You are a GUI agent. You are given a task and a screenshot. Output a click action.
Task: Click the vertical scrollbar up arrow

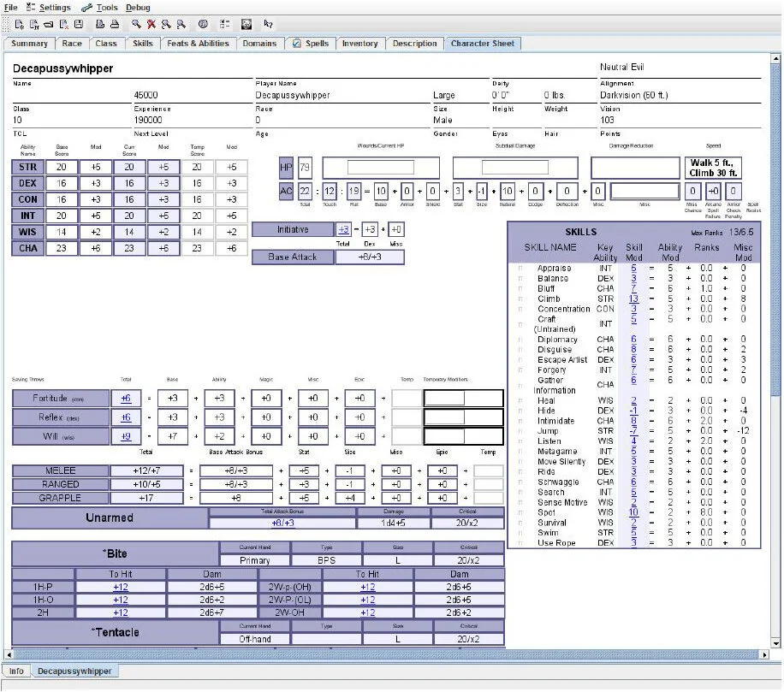point(776,58)
